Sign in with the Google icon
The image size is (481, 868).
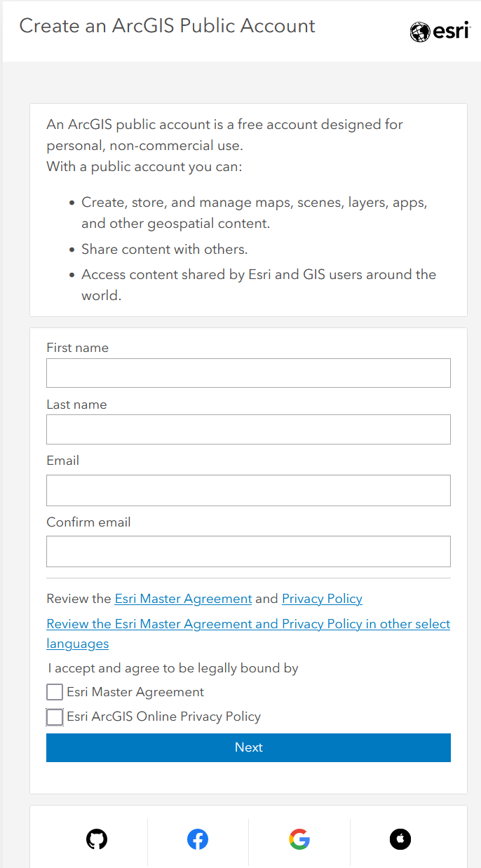click(x=299, y=839)
